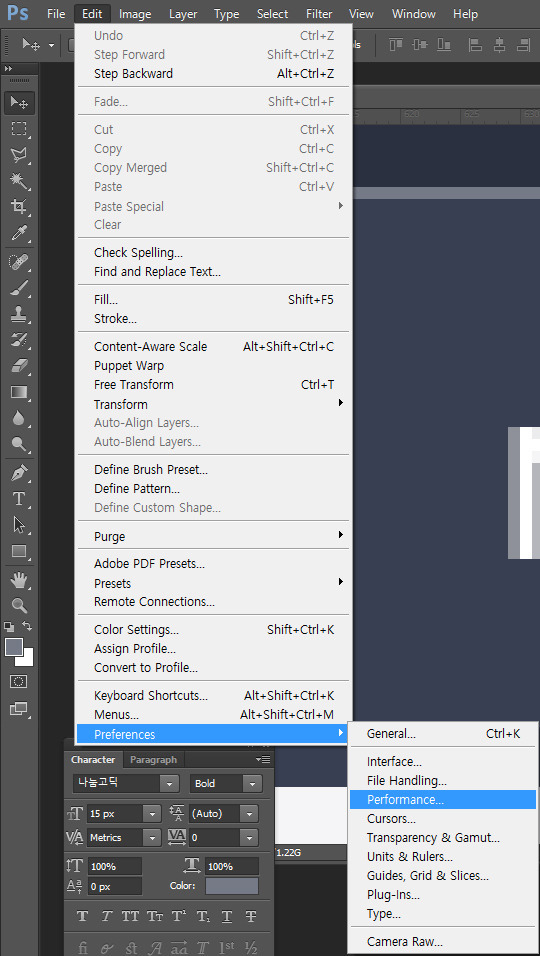540x956 pixels.
Task: Click the horizontal scale 100% field
Action: [x=232, y=866]
